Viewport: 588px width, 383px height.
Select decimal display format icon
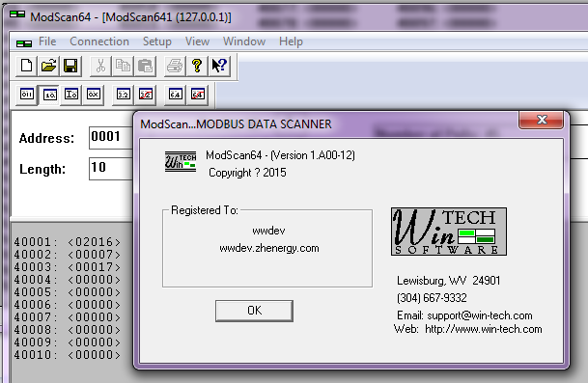[49, 95]
